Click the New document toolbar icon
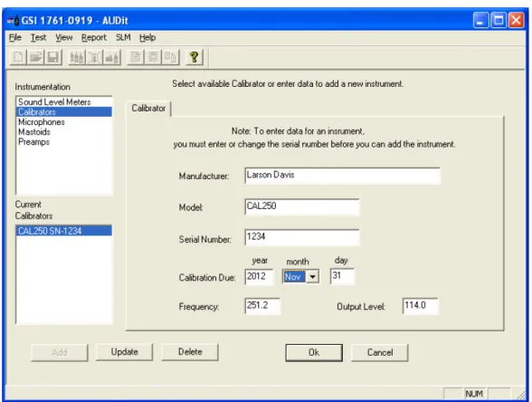 (18, 57)
